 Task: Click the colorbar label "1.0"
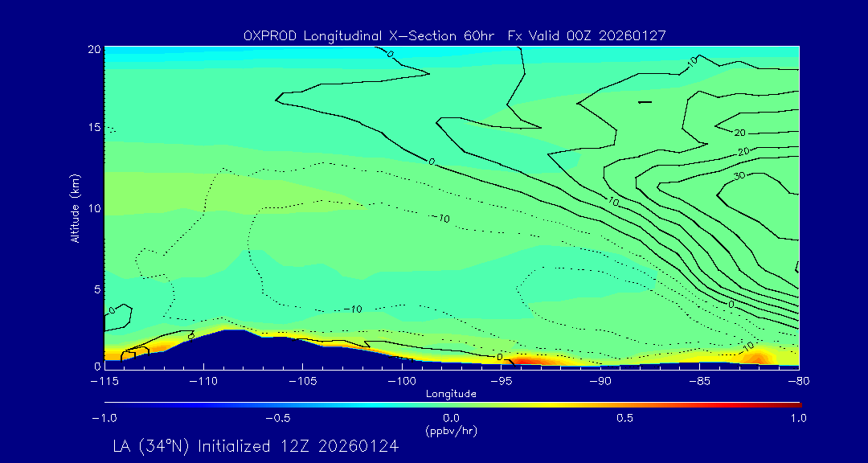click(799, 418)
